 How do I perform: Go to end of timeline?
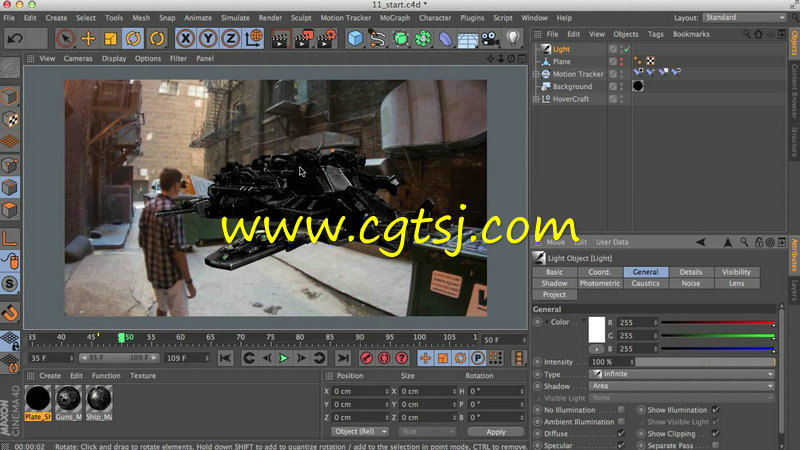tap(343, 358)
